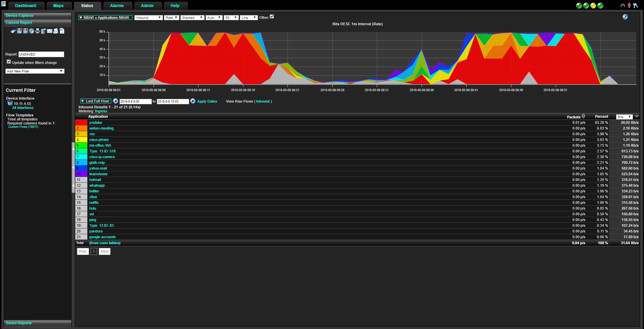Toggle Update when filters change checkbox
644x329 pixels.
pos(9,62)
